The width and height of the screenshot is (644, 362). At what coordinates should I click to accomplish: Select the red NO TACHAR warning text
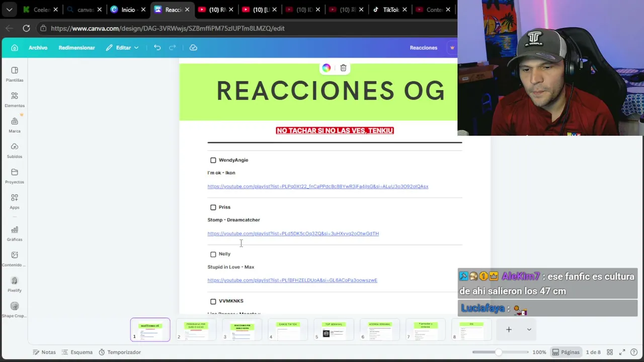[x=335, y=130]
